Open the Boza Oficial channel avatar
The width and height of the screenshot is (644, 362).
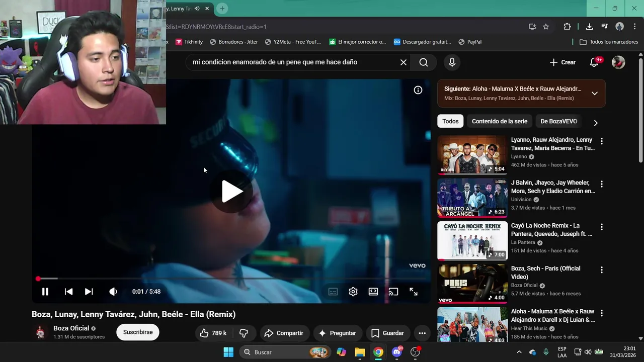(40, 332)
